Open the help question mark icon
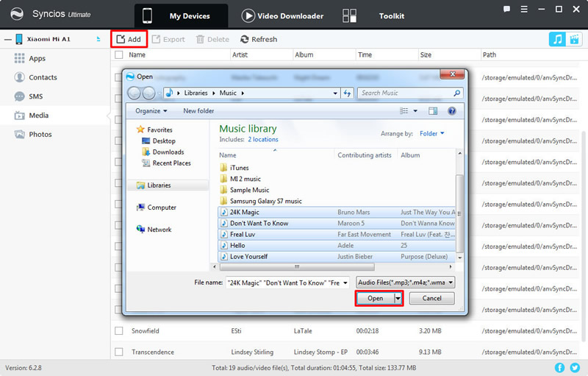 pos(452,111)
